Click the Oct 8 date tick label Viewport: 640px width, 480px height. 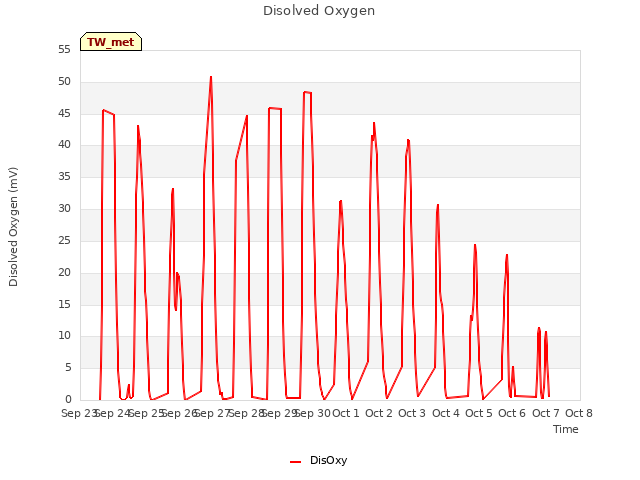579,413
